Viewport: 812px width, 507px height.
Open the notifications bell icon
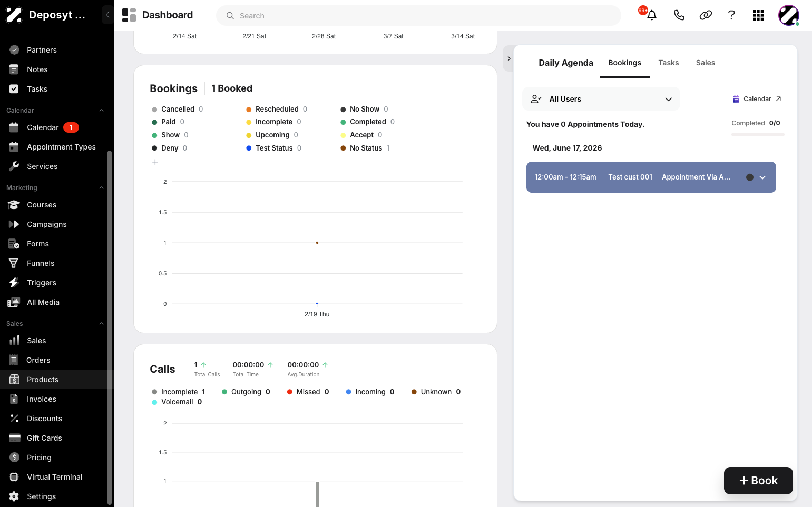[x=652, y=15]
